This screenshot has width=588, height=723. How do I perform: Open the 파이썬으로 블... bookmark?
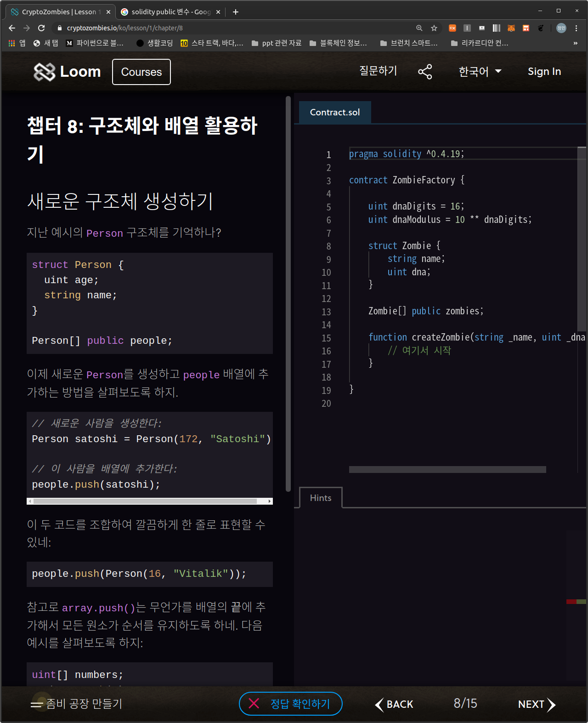[95, 43]
